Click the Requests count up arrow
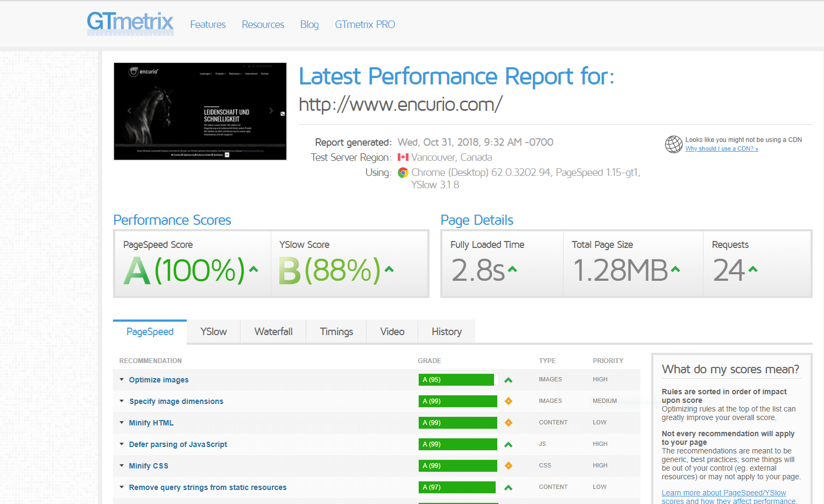Image resolution: width=824 pixels, height=504 pixels. tap(753, 269)
